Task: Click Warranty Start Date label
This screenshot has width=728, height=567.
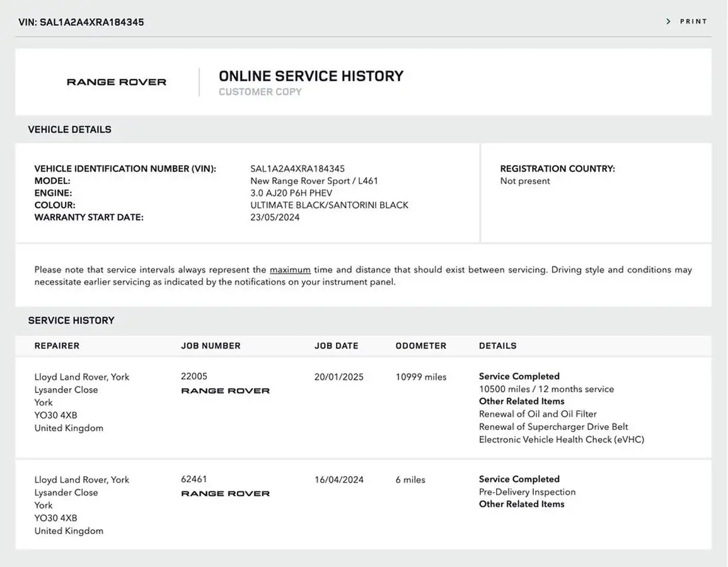Action: (x=89, y=217)
